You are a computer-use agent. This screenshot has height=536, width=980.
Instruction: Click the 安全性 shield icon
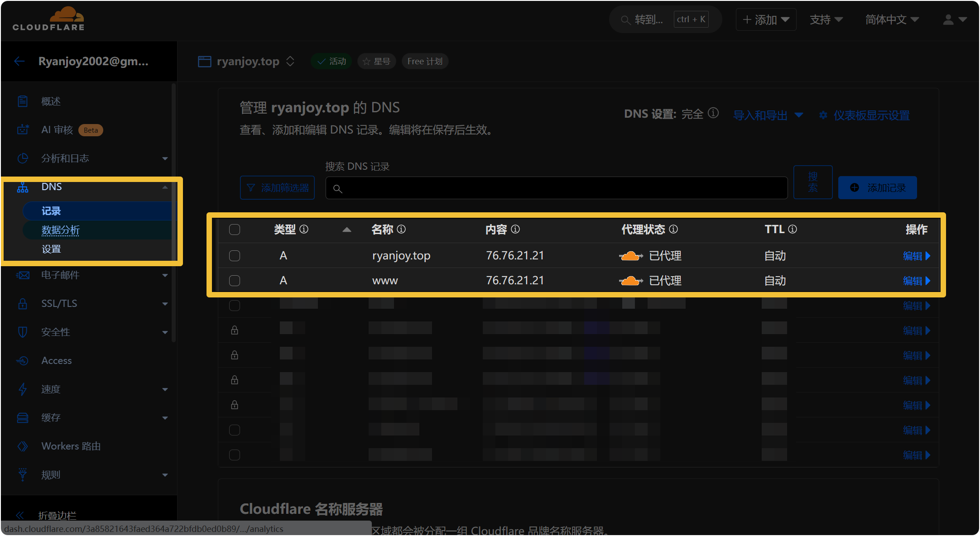point(23,332)
